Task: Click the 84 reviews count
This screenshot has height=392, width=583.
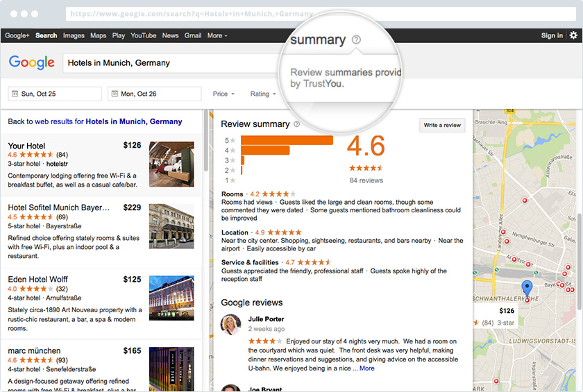Action: coord(366,180)
